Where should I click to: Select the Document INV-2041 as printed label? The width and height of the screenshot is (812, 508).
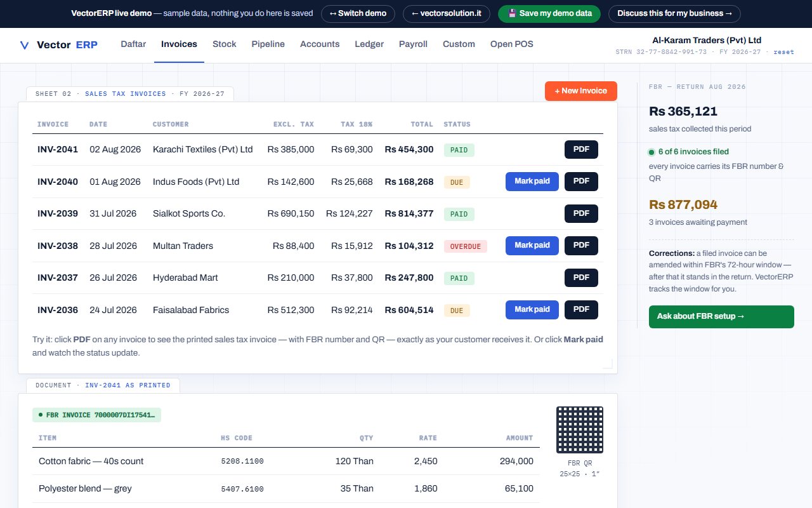[103, 385]
